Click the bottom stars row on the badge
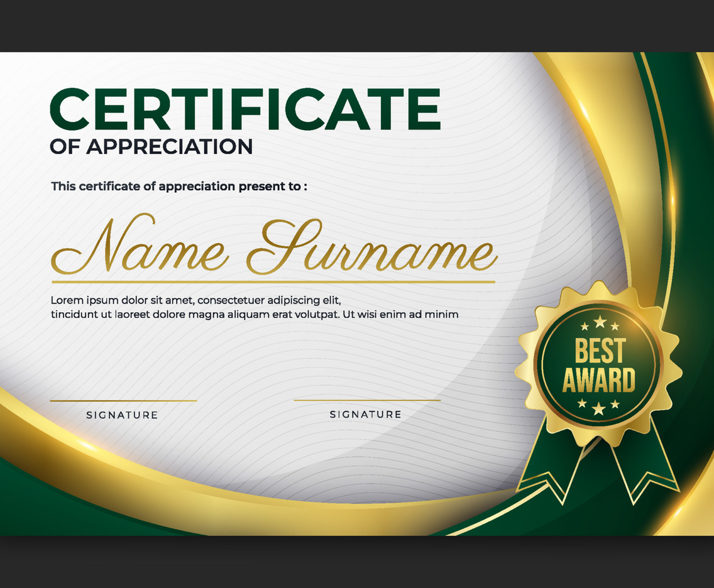 599,406
